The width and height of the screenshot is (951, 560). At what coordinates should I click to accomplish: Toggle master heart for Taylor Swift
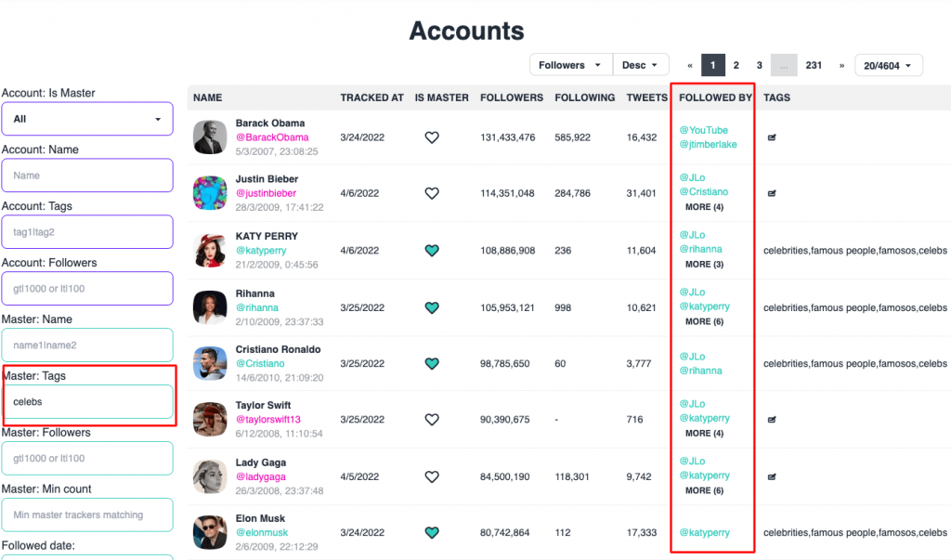coord(432,420)
